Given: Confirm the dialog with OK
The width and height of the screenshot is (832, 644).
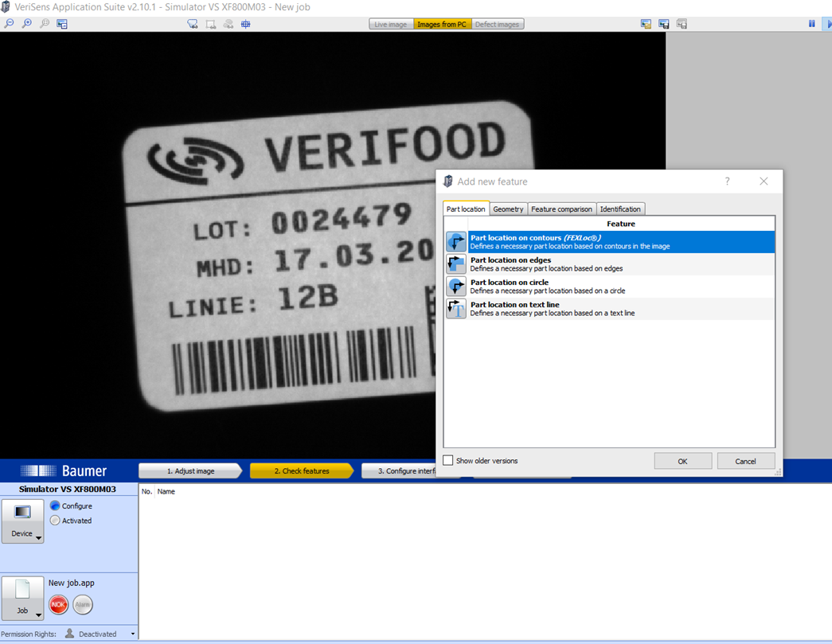Looking at the screenshot, I should tap(683, 461).
